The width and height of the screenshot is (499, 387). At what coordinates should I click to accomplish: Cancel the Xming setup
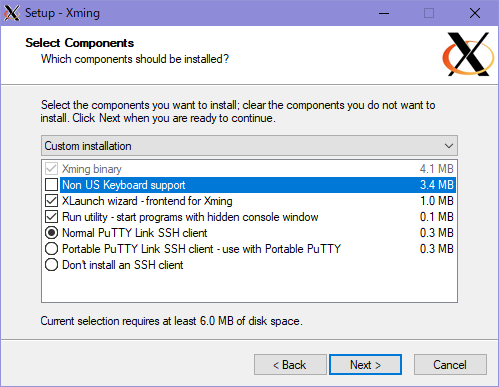pos(450,365)
